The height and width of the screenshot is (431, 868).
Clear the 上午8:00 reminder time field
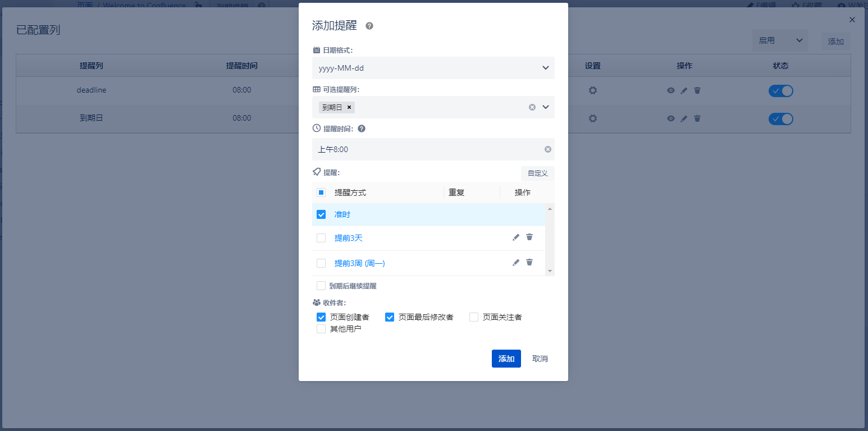coord(548,149)
